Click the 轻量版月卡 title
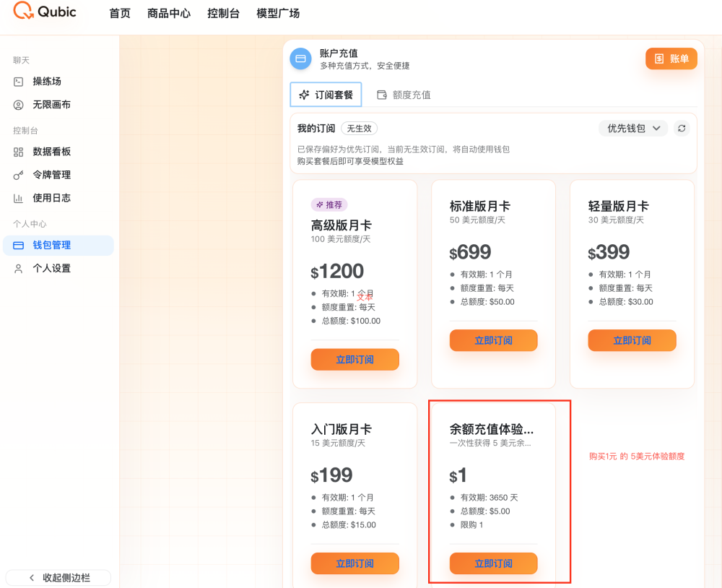The width and height of the screenshot is (722, 588). coord(619,206)
